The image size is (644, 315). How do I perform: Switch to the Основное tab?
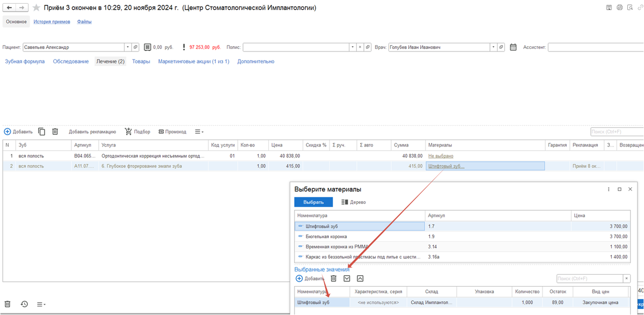pos(16,21)
